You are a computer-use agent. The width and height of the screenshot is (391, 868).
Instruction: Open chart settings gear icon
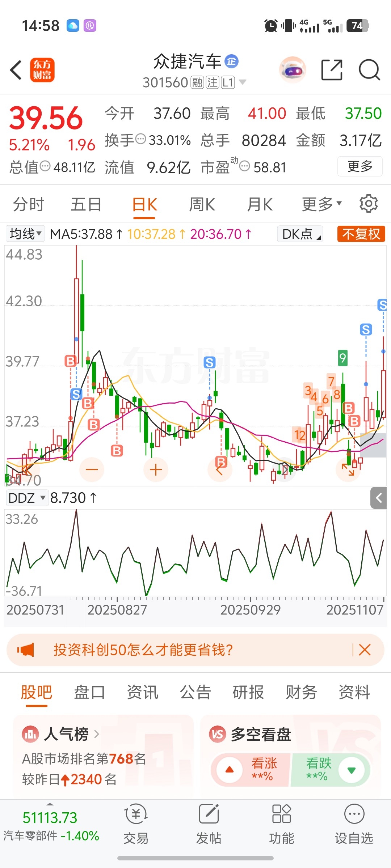[x=369, y=204]
